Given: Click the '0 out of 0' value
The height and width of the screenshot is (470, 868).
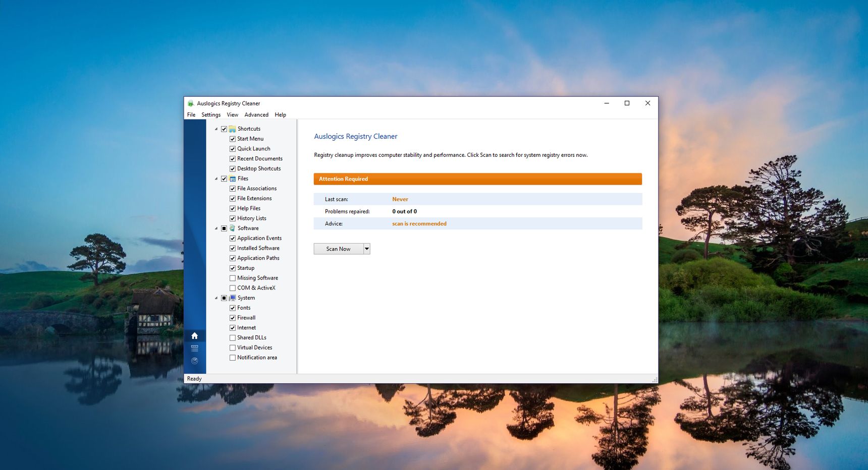Looking at the screenshot, I should coord(405,212).
